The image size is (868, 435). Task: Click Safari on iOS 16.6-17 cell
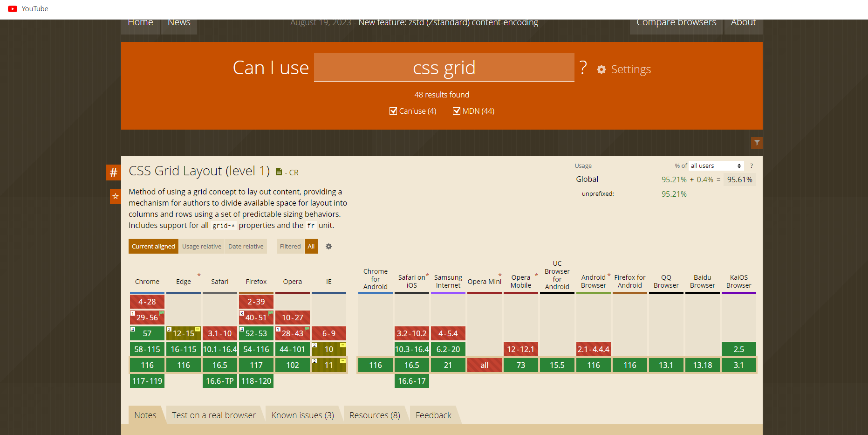tap(412, 381)
